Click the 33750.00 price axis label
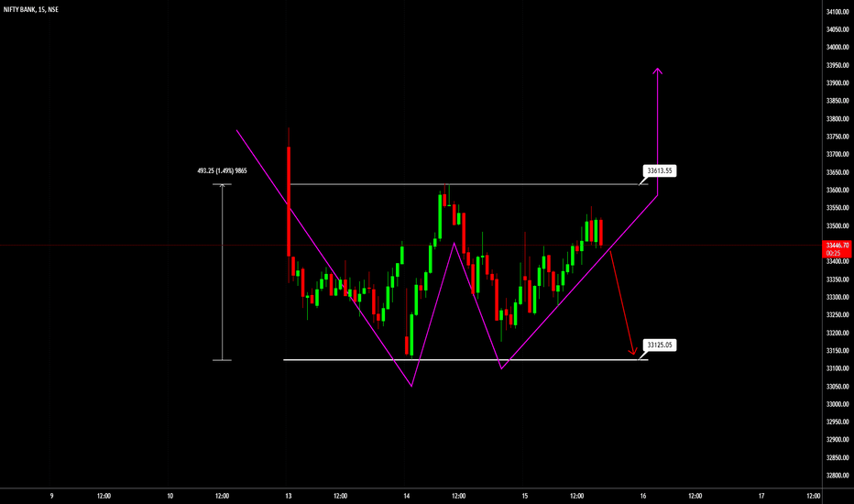 [838, 137]
